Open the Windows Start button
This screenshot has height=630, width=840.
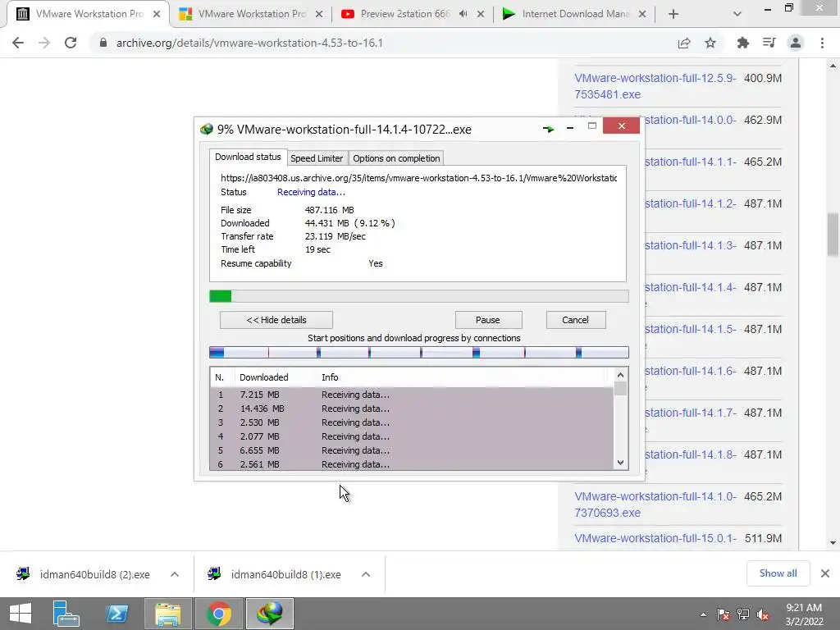click(x=21, y=614)
